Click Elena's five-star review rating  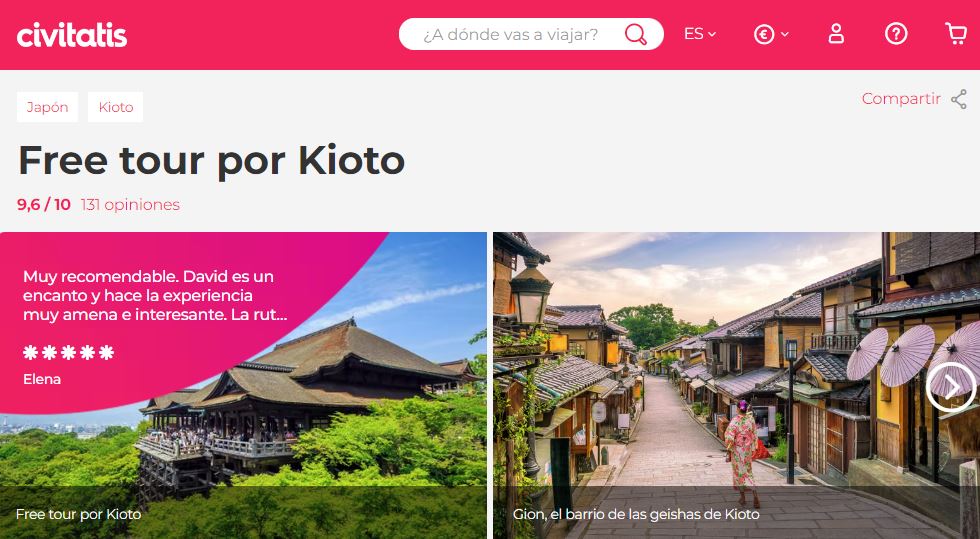[69, 353]
